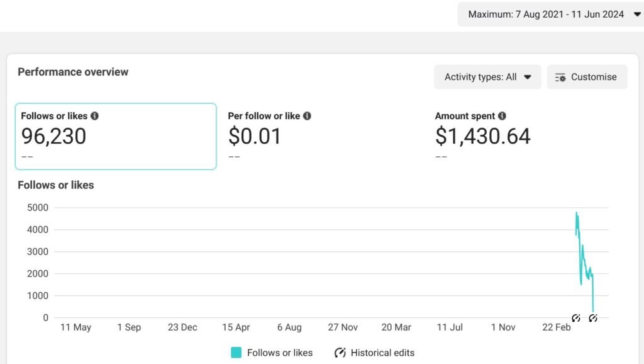The width and height of the screenshot is (644, 364).
Task: Toggle Follows or likes series via legend label
Action: coord(279,353)
